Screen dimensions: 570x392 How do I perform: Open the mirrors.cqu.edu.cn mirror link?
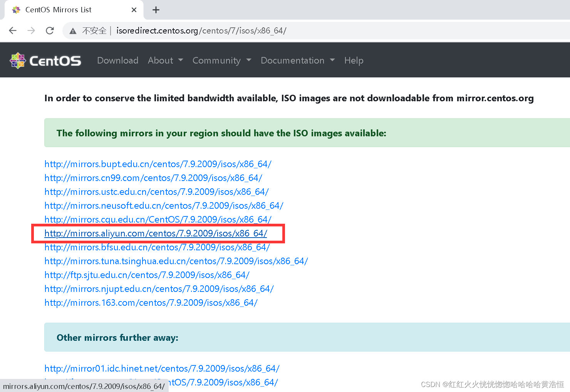(x=158, y=219)
